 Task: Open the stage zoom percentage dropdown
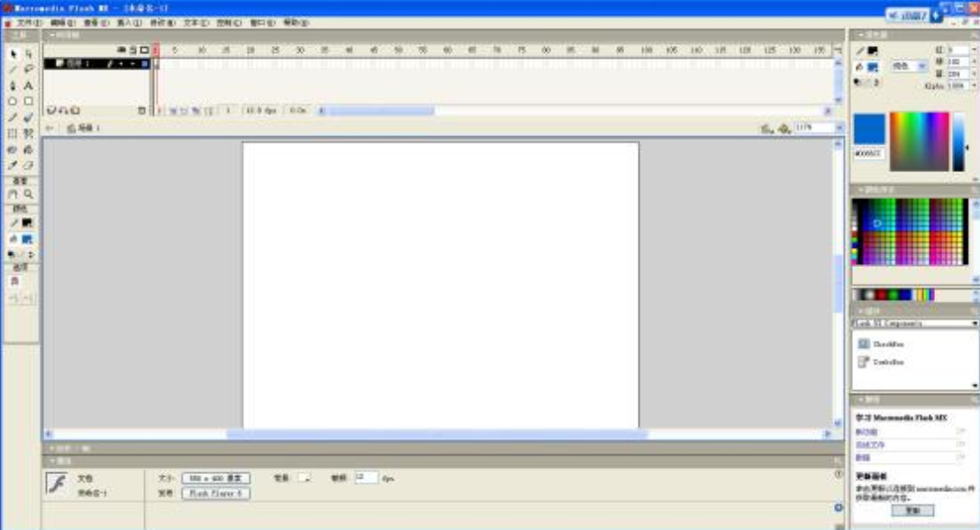840,128
